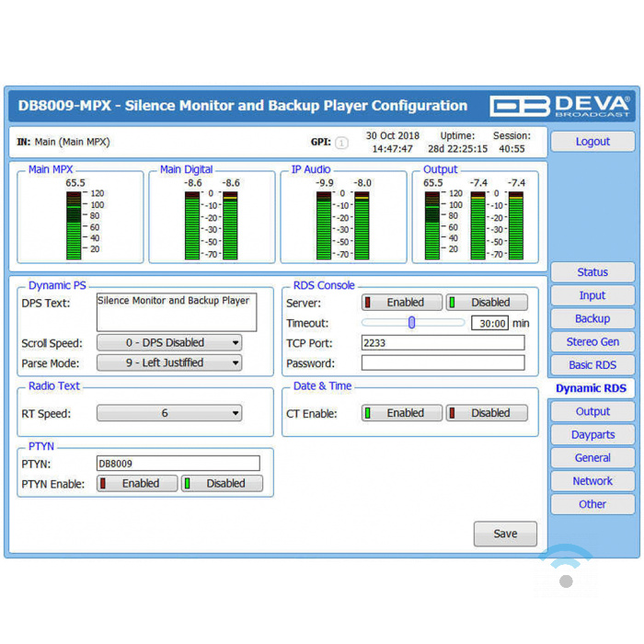
Task: Open the Basic RDS tab
Action: click(x=592, y=365)
